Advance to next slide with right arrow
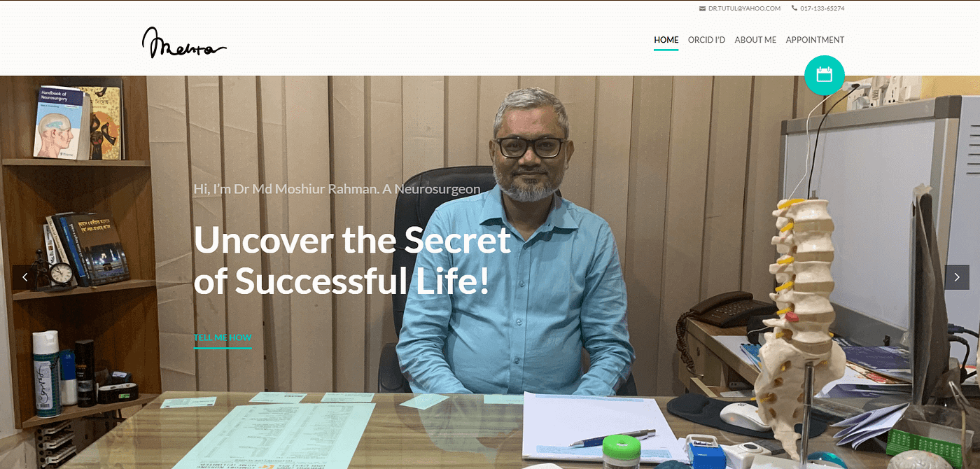This screenshot has width=980, height=469. (957, 277)
